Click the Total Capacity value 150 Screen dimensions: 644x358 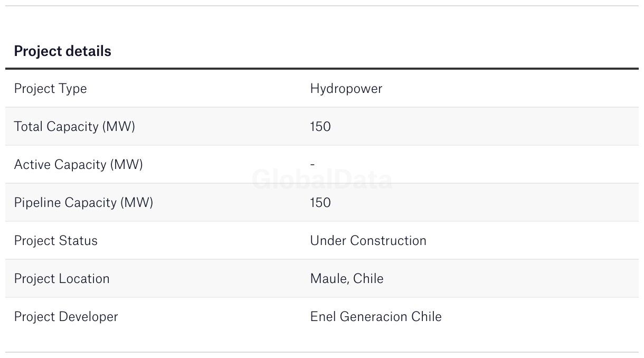tap(320, 127)
